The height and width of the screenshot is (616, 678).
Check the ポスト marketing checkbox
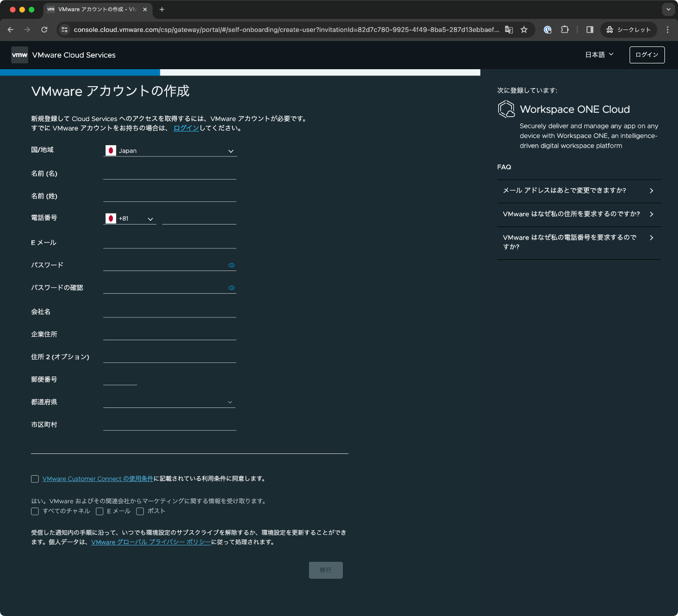point(140,511)
